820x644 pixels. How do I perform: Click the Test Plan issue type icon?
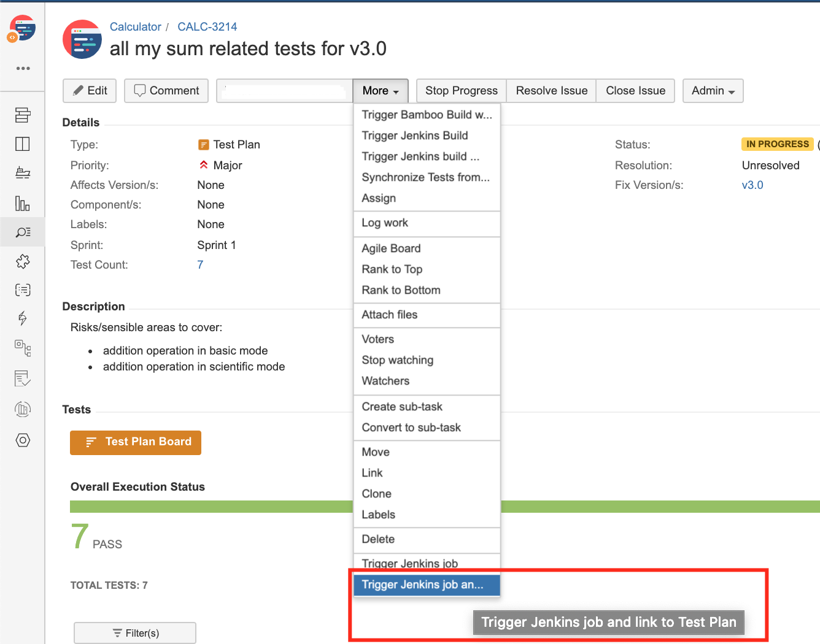[x=204, y=145]
